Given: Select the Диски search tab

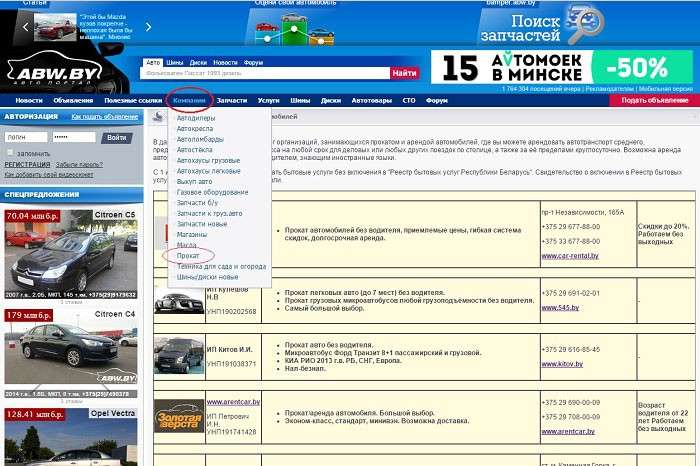Looking at the screenshot, I should coord(198,62).
